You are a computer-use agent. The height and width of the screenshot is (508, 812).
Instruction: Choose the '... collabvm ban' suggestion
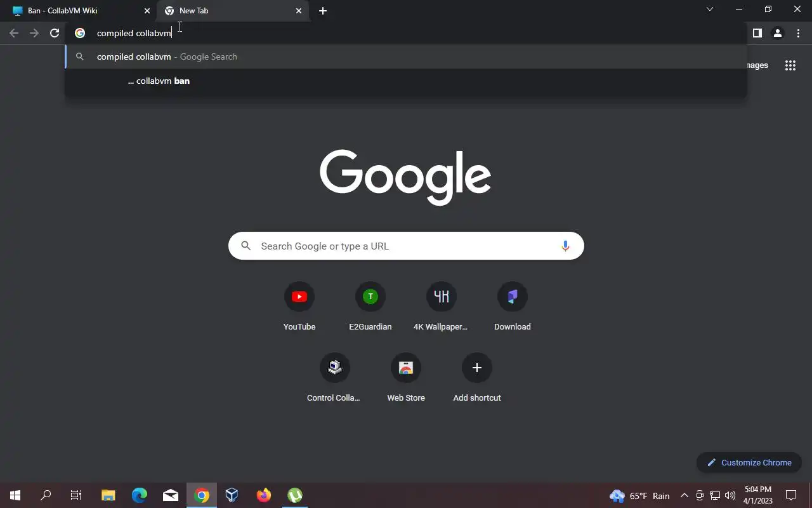click(406, 81)
